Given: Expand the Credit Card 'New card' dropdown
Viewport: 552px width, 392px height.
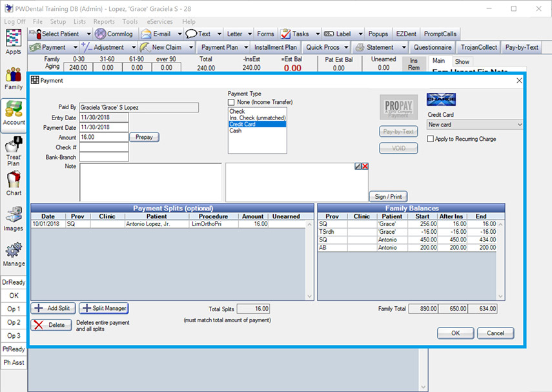Looking at the screenshot, I should tap(519, 125).
